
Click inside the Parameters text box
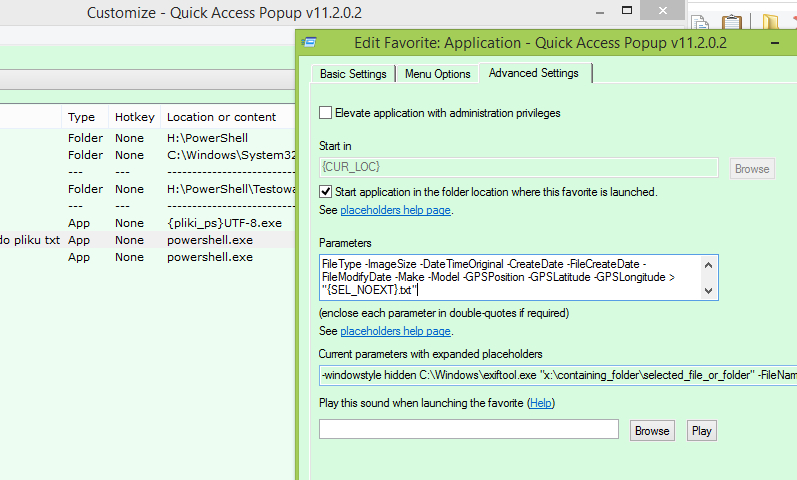tap(510, 278)
